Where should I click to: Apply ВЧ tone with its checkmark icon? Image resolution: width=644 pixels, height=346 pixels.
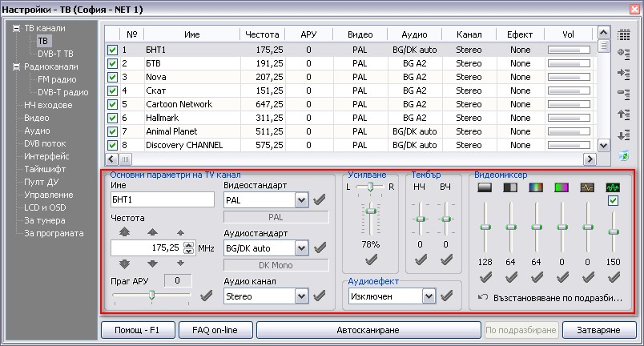pos(446,259)
